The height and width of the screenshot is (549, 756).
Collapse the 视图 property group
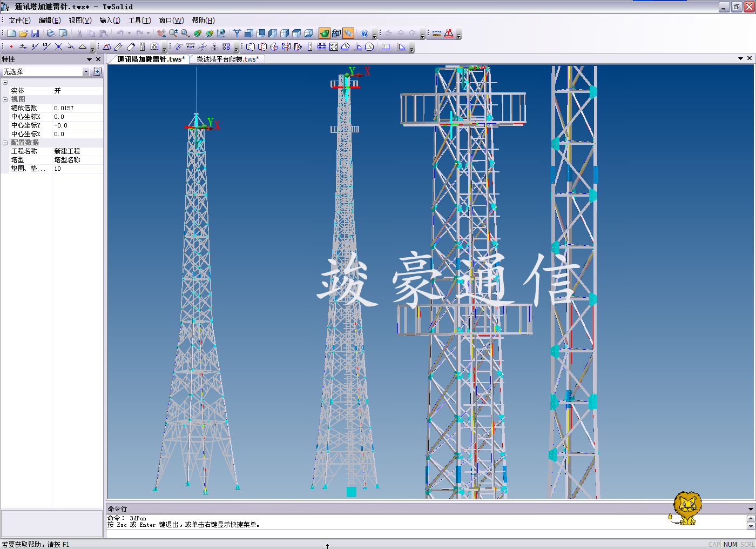pyautogui.click(x=5, y=99)
